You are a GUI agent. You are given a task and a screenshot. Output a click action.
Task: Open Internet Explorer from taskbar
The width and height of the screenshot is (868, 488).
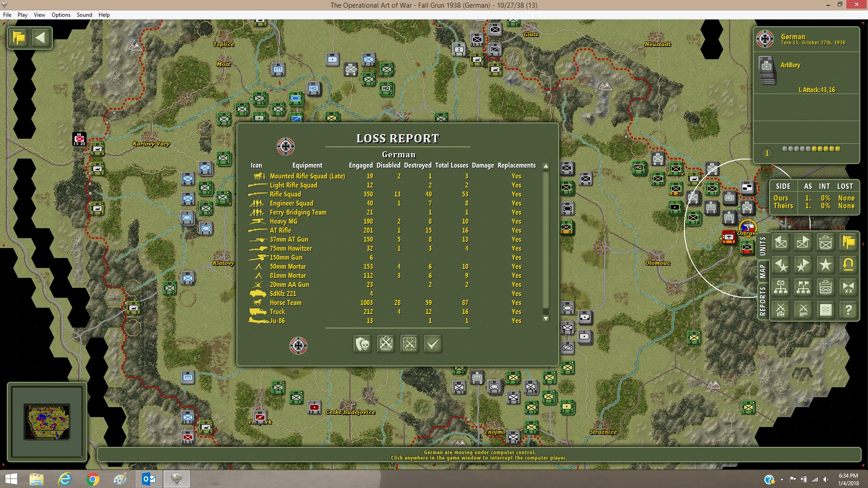coord(65,479)
